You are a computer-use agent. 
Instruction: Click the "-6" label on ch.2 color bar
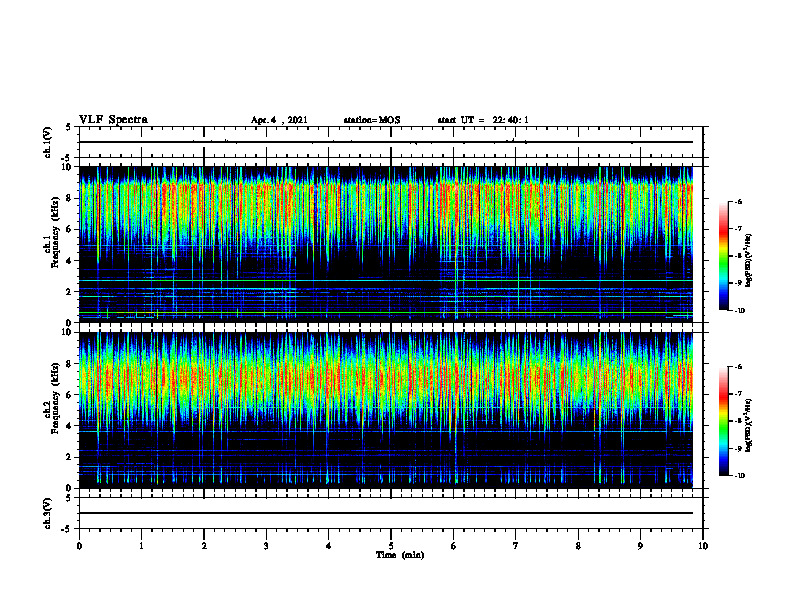click(739, 367)
